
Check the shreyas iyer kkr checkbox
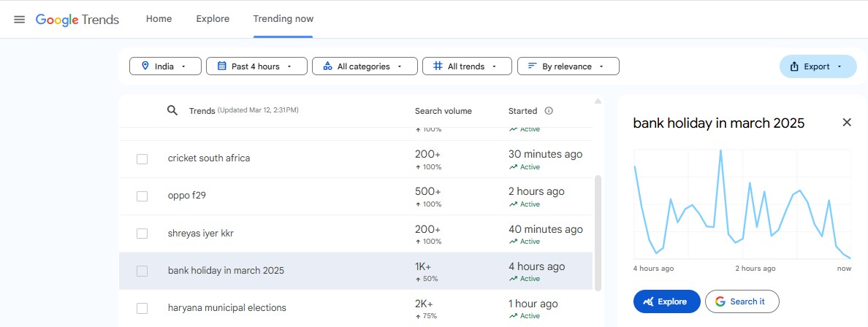click(x=142, y=234)
